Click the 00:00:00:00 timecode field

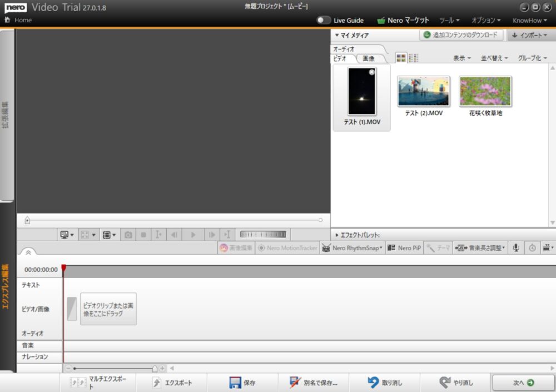41,270
